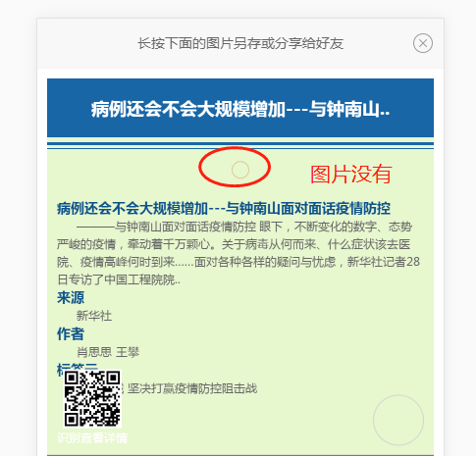Click the large circle at bottom right
Viewport: 476px width, 456px height.
coord(398,420)
